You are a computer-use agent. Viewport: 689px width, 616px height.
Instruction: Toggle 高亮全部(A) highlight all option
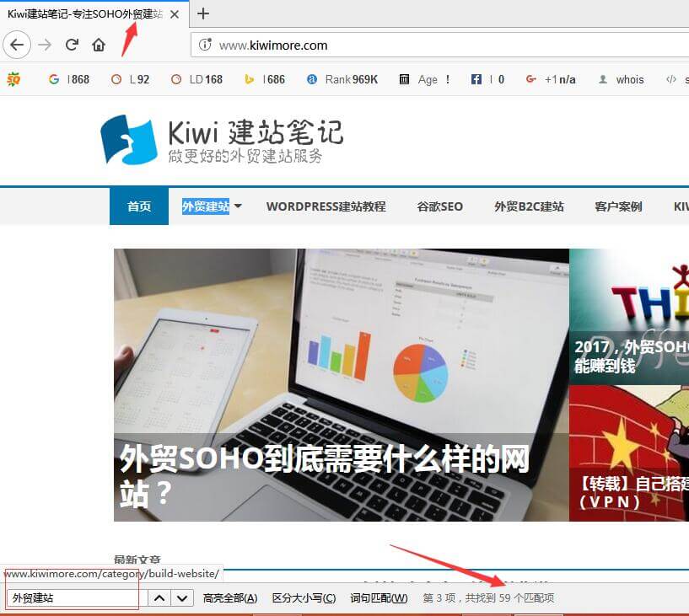click(230, 597)
